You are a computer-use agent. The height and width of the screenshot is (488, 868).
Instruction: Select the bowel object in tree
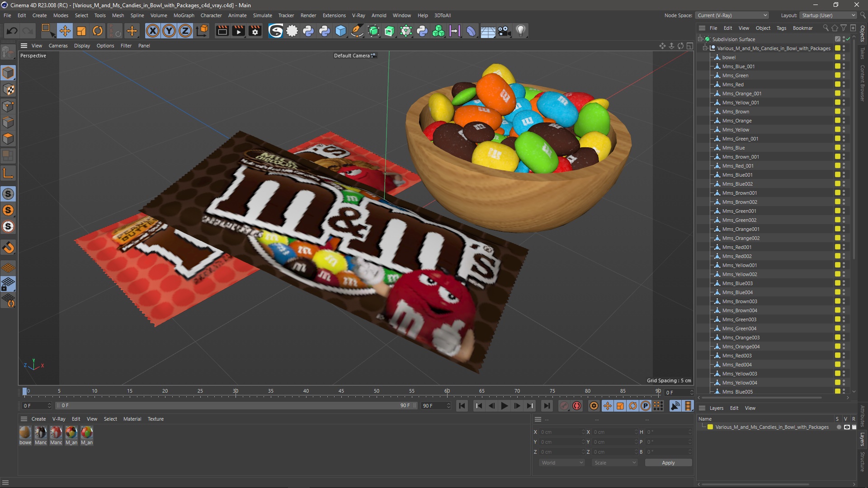(x=729, y=57)
